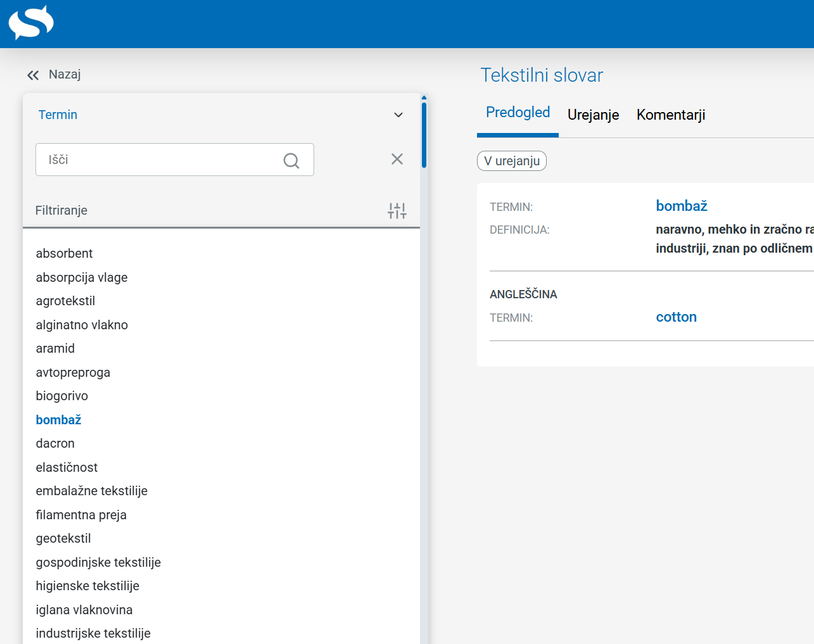Viewport: 814px width, 644px height.
Task: Open the Termin search type selector
Action: coord(58,115)
